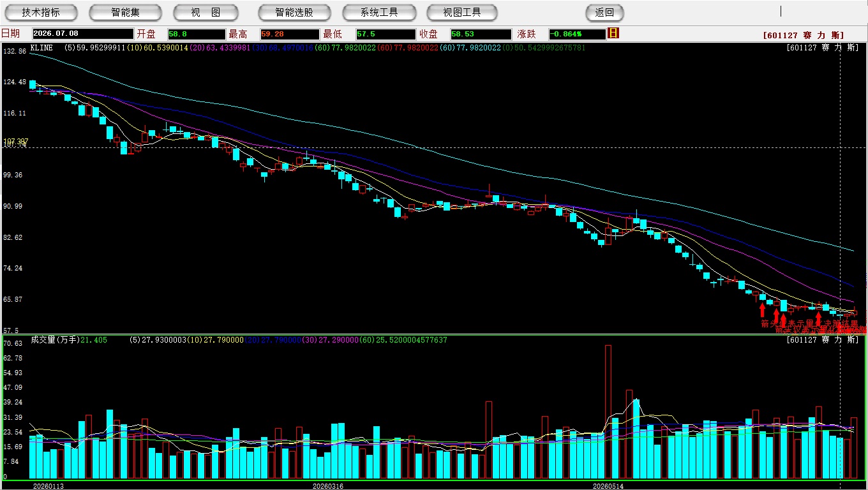
Task: Click the tallest red volume bar
Action: coord(608,412)
